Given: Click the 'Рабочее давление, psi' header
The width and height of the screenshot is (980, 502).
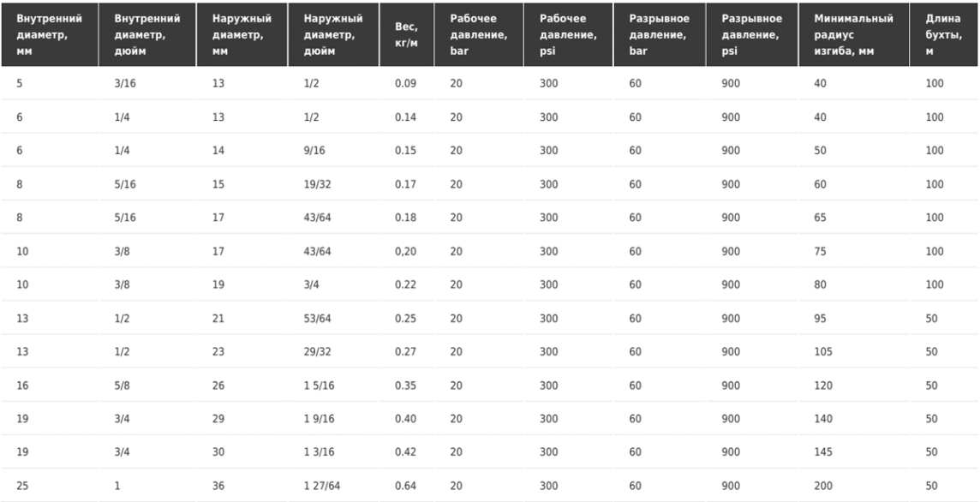Looking at the screenshot, I should coord(568,35).
